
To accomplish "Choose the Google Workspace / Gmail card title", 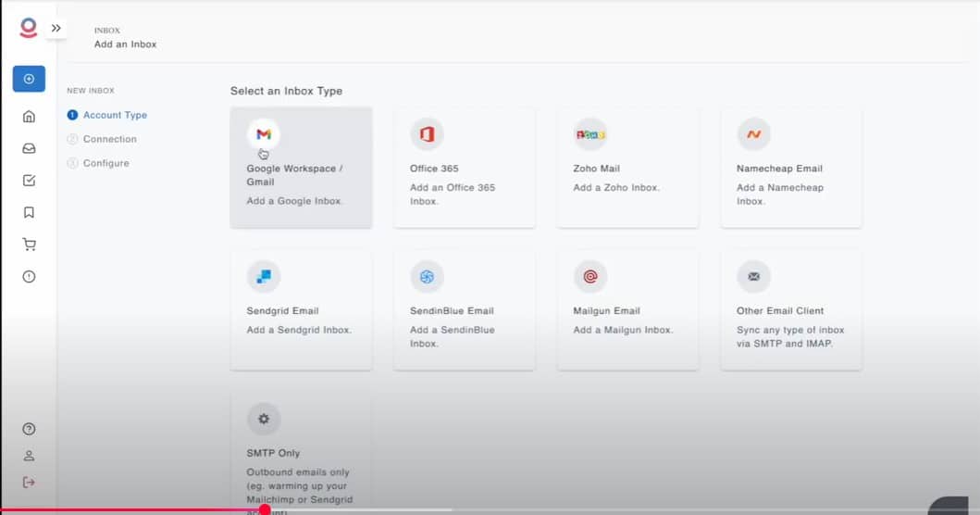I will 294,175.
